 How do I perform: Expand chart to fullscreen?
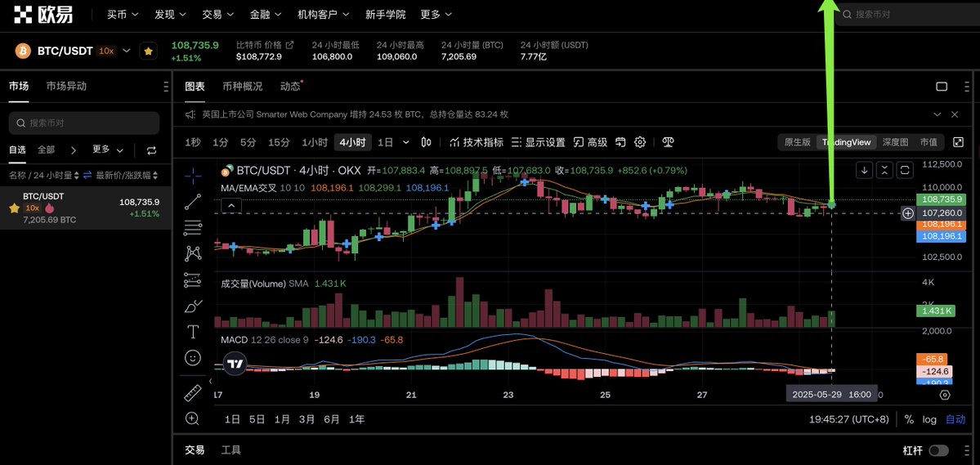point(958,142)
